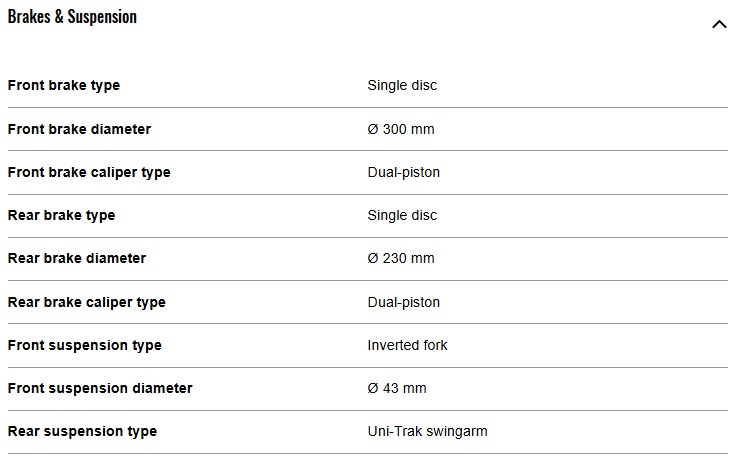Viewport: 736px width, 462px height.
Task: Click the Front brake type label
Action: click(x=64, y=85)
